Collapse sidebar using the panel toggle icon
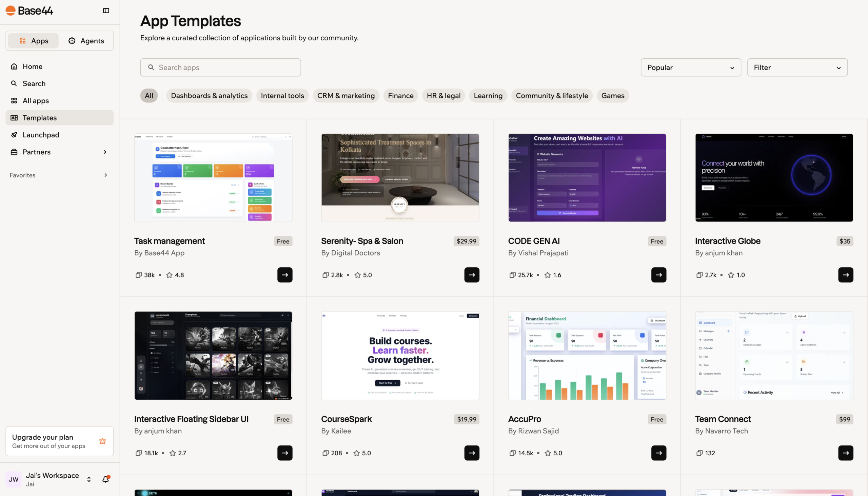 pyautogui.click(x=106, y=11)
